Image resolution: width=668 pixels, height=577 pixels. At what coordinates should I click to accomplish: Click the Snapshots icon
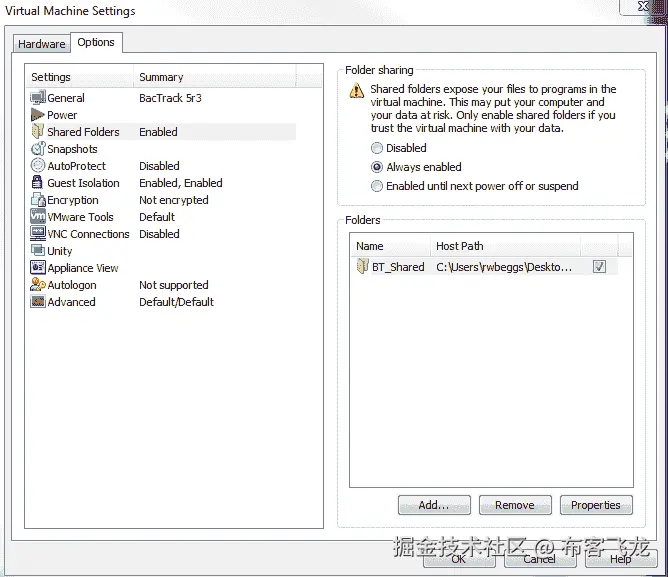point(38,148)
